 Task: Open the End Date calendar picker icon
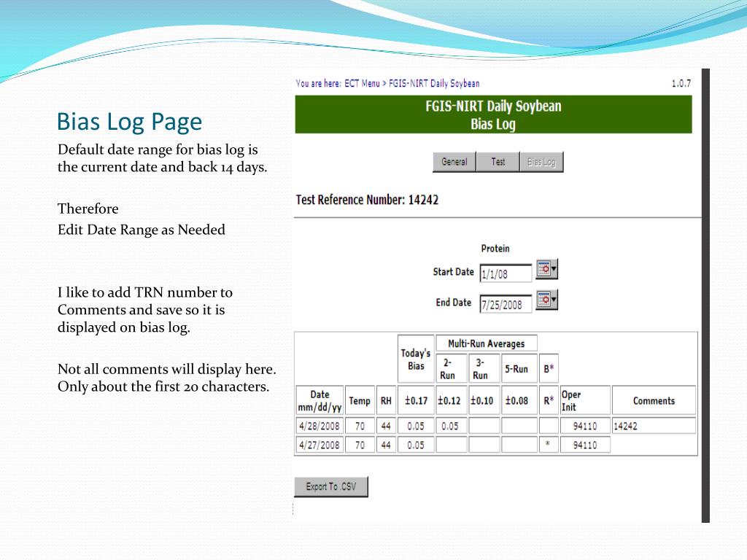click(x=546, y=300)
